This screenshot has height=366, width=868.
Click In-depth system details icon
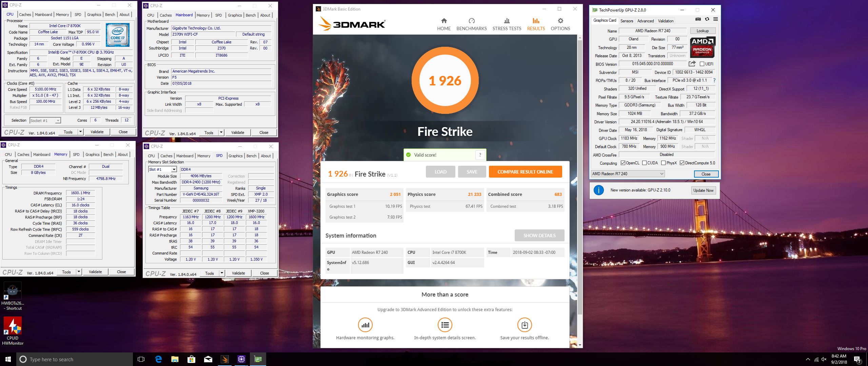click(445, 325)
